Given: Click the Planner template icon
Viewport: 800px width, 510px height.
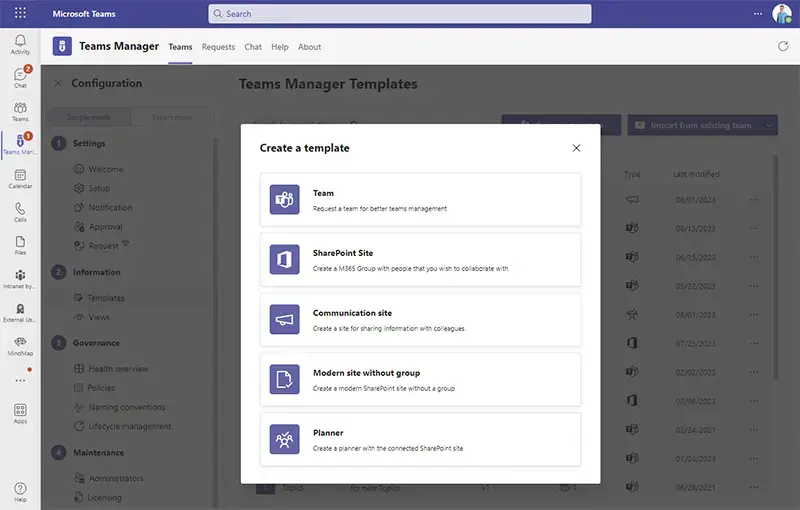Looking at the screenshot, I should pos(284,439).
